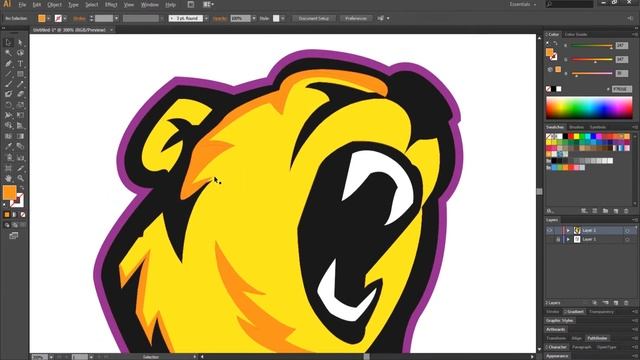Delete swatch using Swatches panel trash icon
The image size is (640, 360).
click(x=626, y=211)
